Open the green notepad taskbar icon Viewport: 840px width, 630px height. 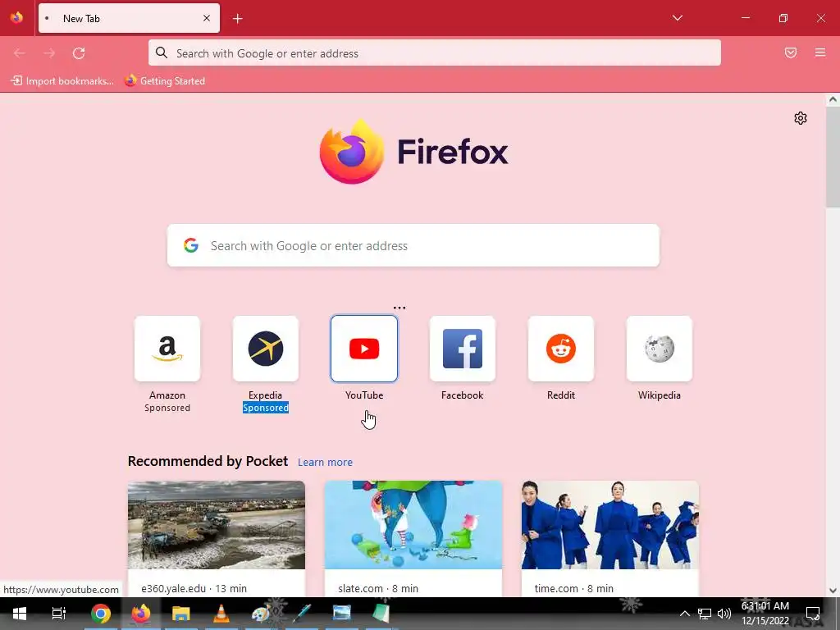click(381, 614)
